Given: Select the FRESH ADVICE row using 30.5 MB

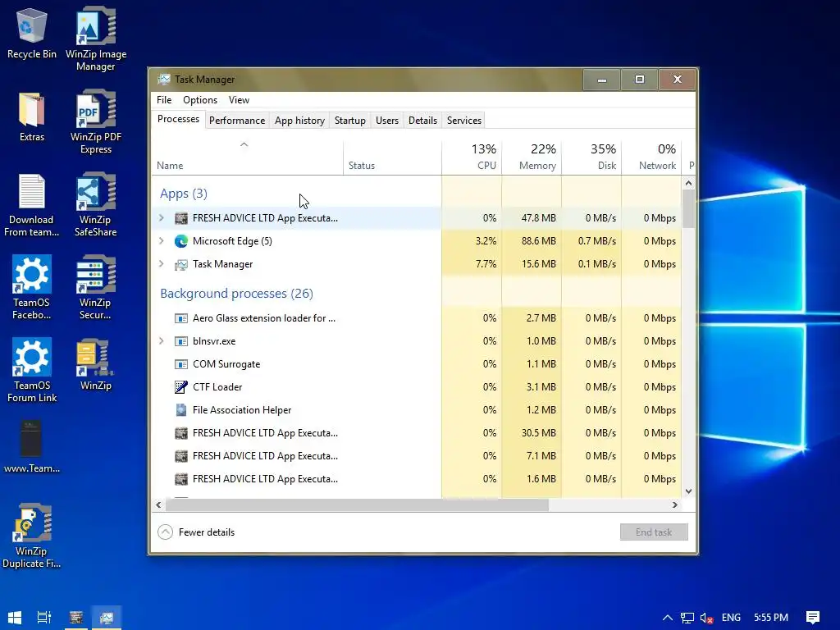Looking at the screenshot, I should (417, 433).
